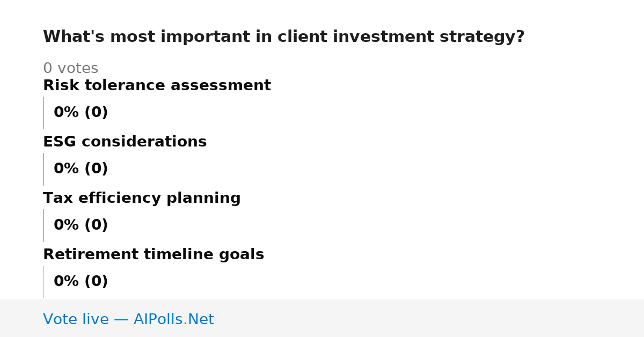Click 0% (0) under ESG considerations
The image size is (644, 337).
(80, 169)
